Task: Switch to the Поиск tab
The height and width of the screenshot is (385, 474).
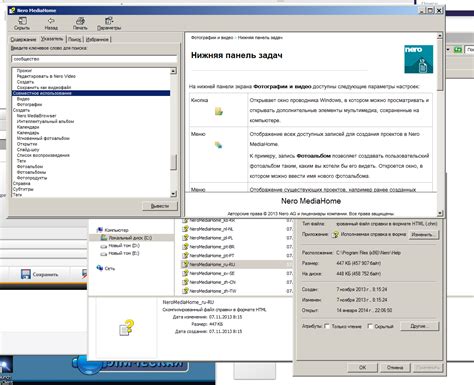Action: point(75,39)
